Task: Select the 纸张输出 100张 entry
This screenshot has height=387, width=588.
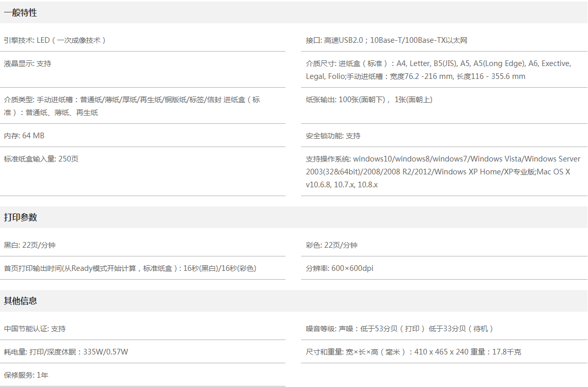Action: pyautogui.click(x=369, y=100)
